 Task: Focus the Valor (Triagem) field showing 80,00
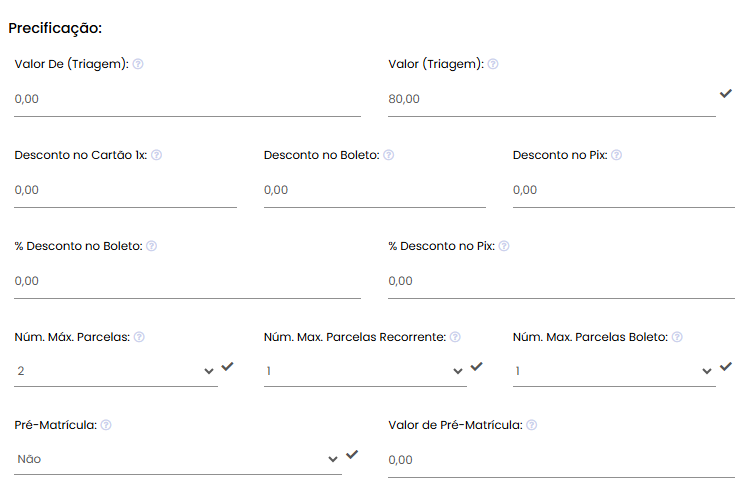[552, 99]
